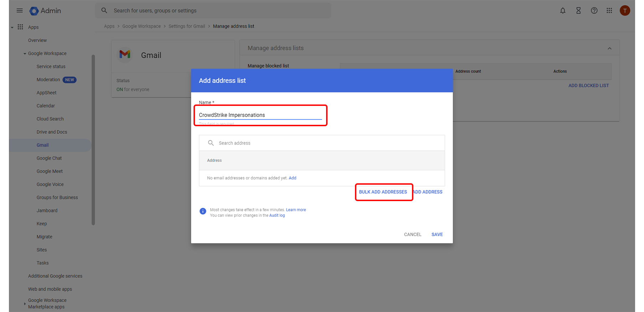Click the info icon in dialog
644x312 pixels.
point(203,211)
